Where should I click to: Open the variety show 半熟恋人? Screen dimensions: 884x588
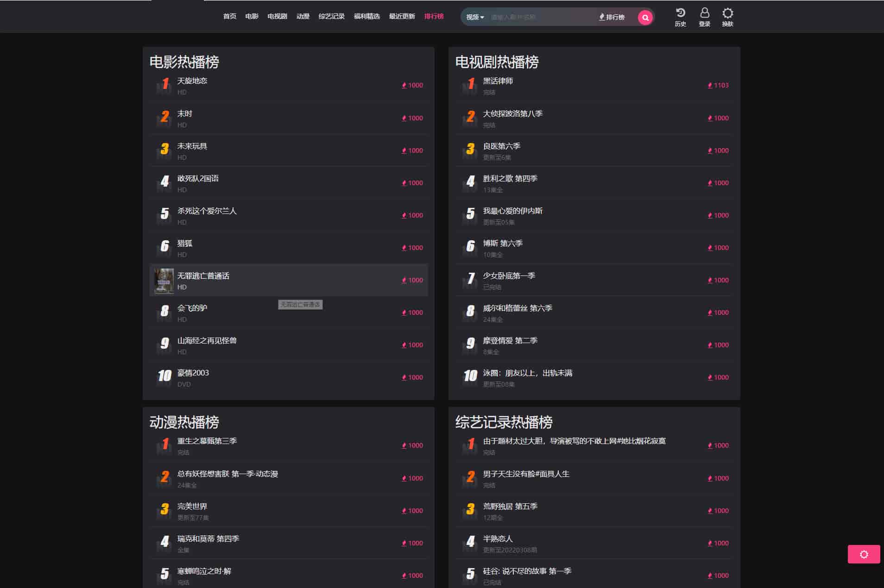[498, 538]
